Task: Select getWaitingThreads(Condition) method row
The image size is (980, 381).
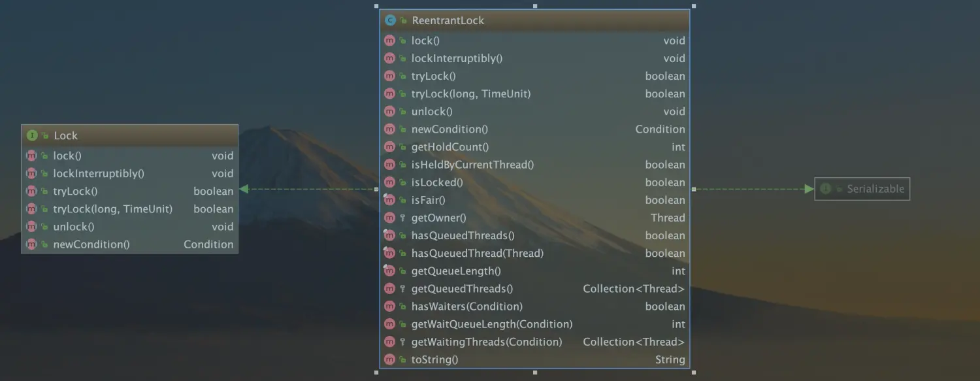Action: coord(534,342)
